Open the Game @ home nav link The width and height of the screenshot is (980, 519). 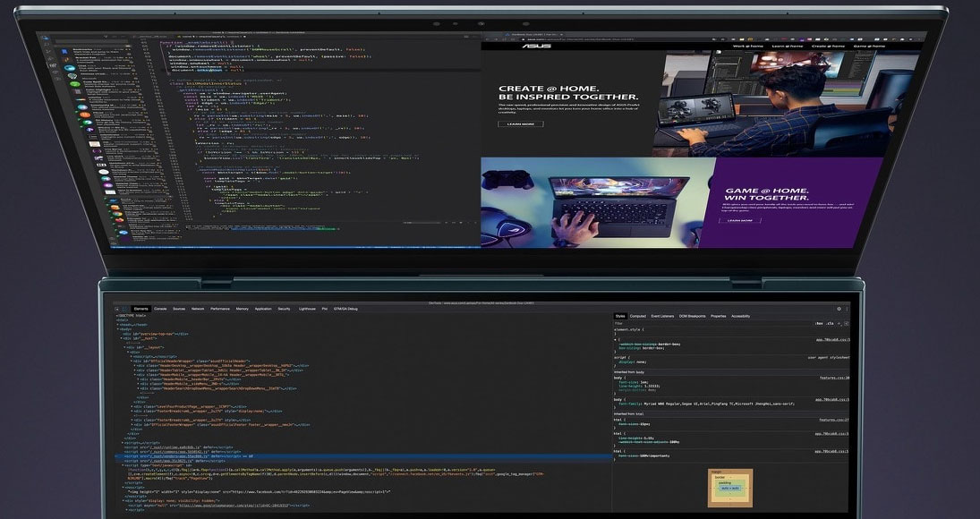coord(869,47)
